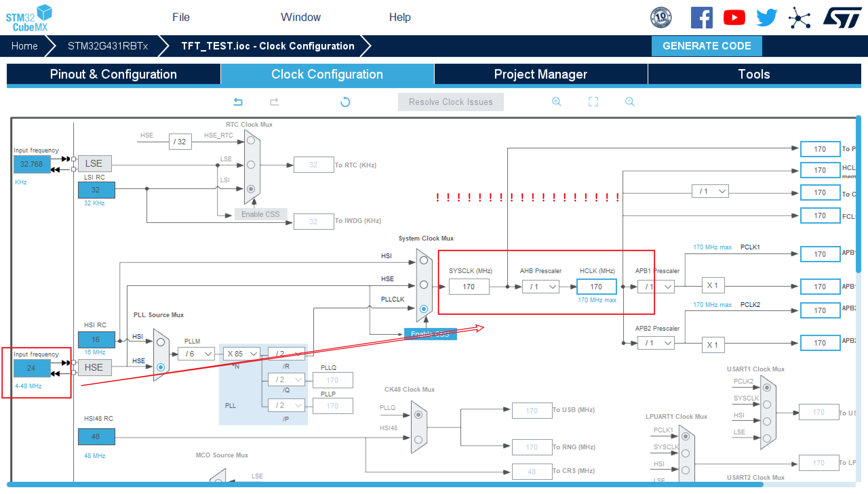Go to STM32G431RBTx breadcrumb
868x494 pixels.
click(108, 46)
